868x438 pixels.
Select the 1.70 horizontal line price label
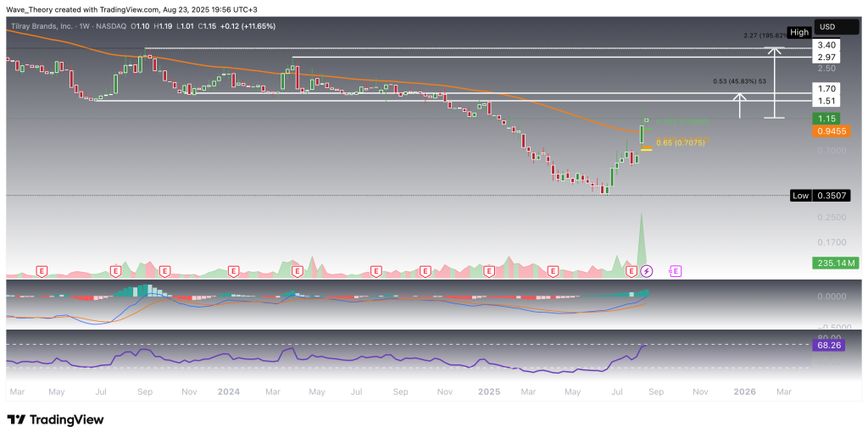(826, 88)
